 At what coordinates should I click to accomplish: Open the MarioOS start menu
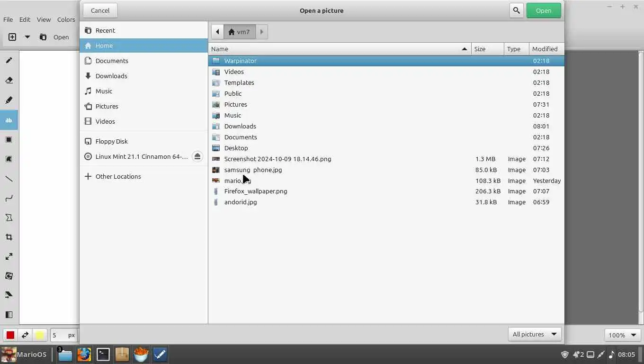click(x=24, y=354)
